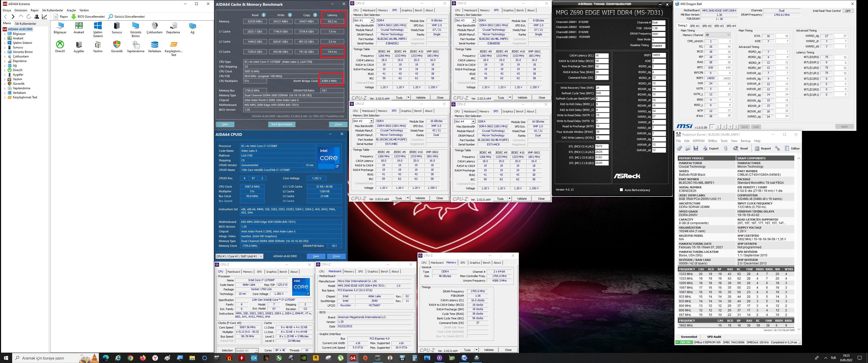Image resolution: width=868 pixels, height=363 pixels.
Task: Open the AIDA64 taskbar icon
Action: (353, 358)
